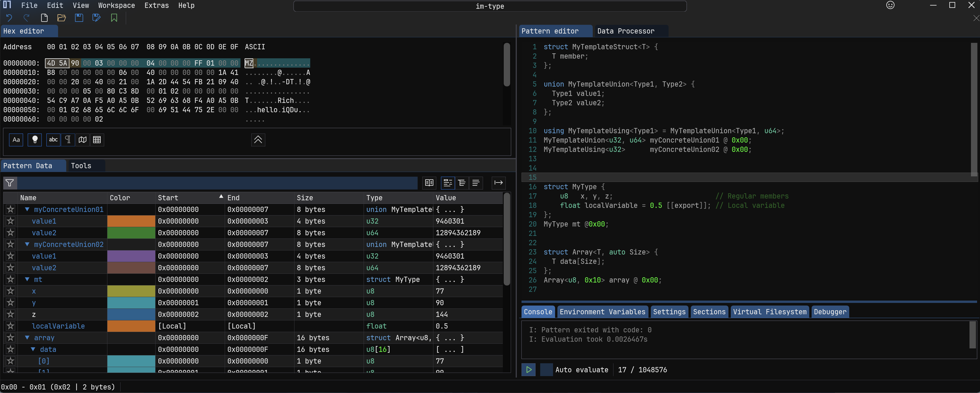Click the table grid icon in hex footer

(x=97, y=140)
